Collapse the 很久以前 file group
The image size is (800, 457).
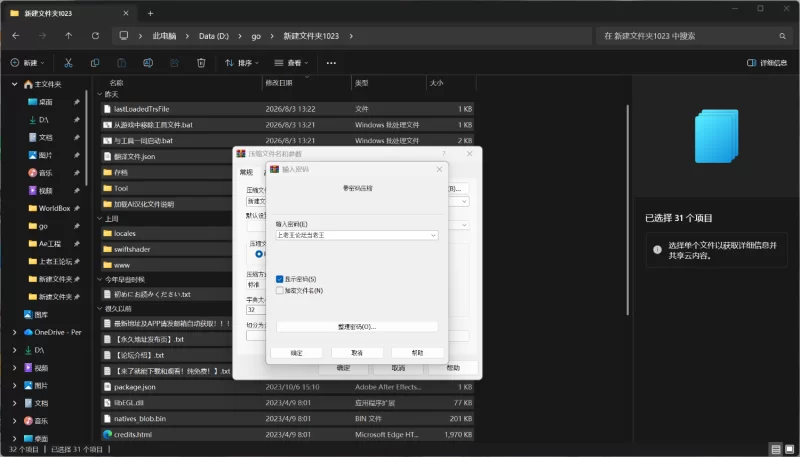pos(101,309)
